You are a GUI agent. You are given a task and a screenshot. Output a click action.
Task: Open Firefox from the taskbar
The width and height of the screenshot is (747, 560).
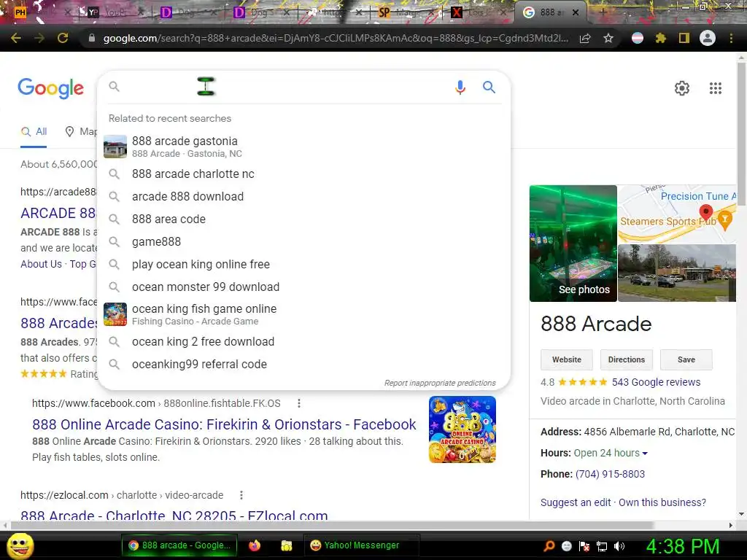(x=255, y=545)
